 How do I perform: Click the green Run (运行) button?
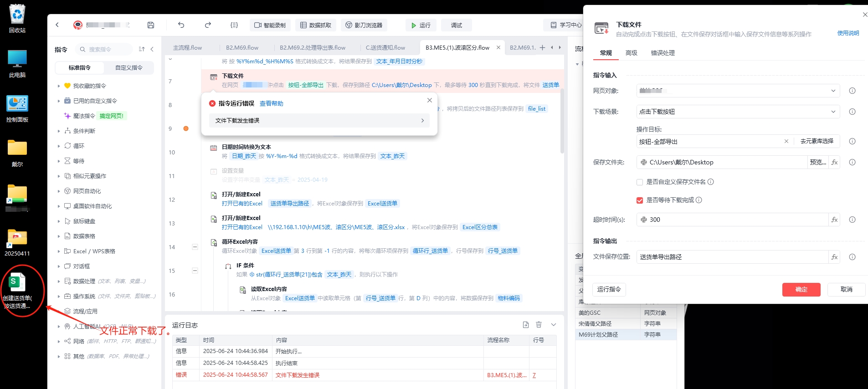pos(421,25)
